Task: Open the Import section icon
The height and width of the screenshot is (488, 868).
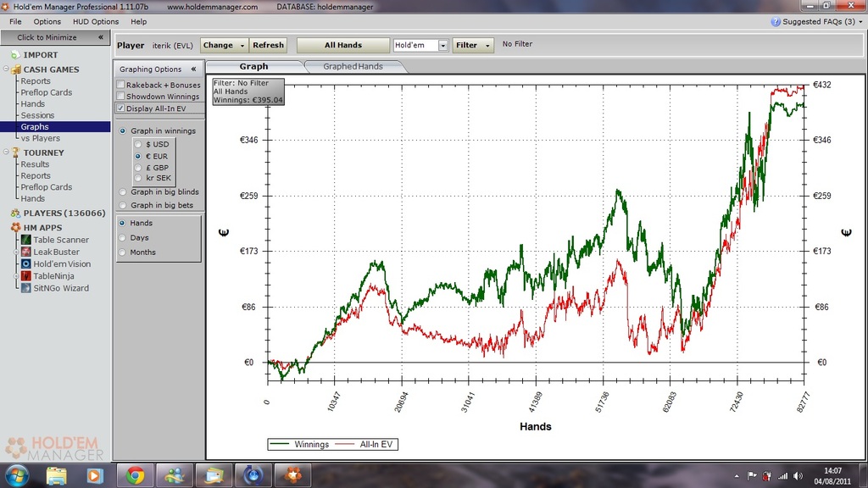Action: [x=15, y=55]
